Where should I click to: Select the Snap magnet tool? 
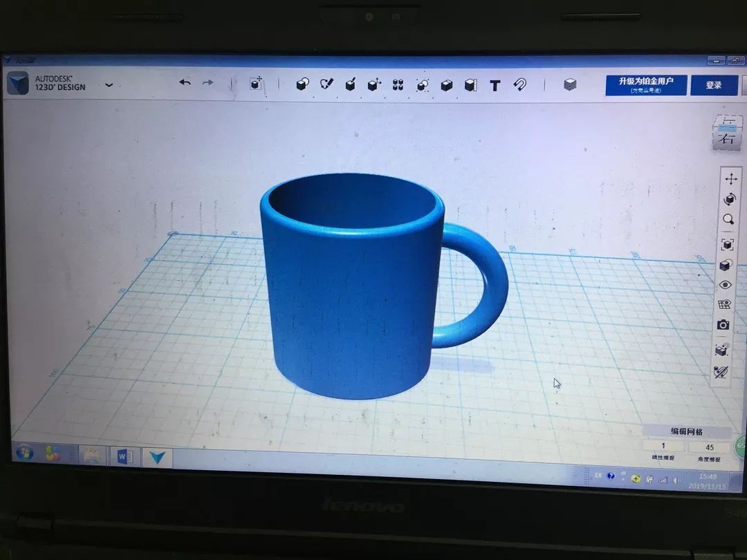519,85
